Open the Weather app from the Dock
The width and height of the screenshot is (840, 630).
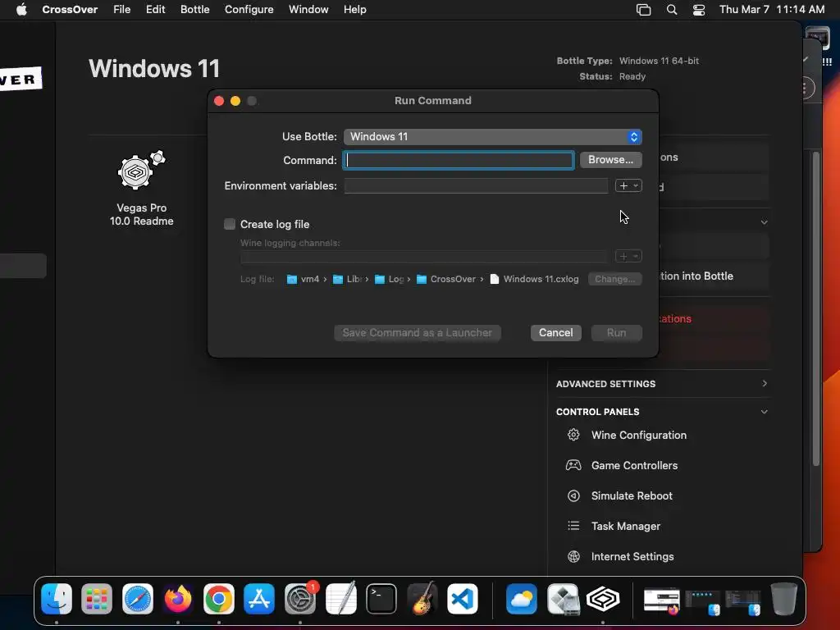522,598
